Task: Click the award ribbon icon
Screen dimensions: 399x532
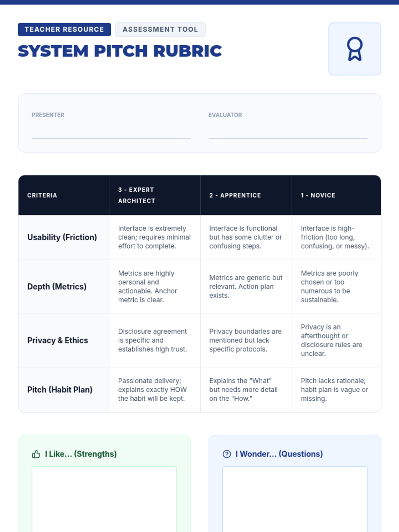Action: point(354,49)
